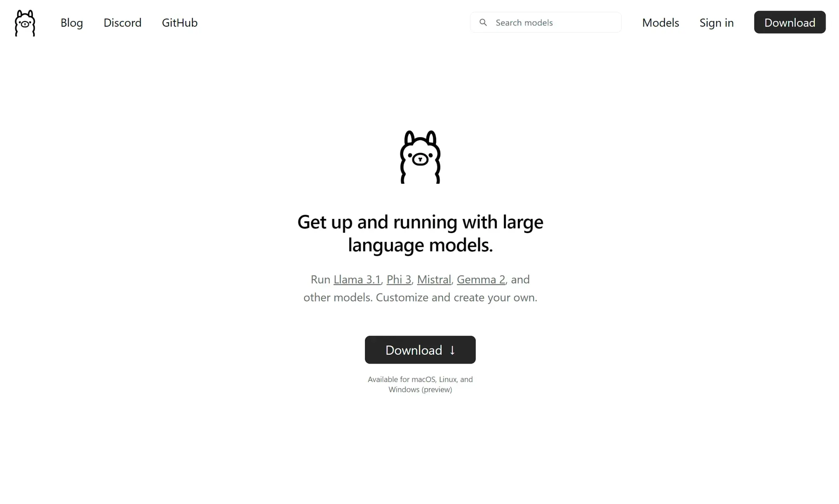Click the Ollama llama logo icon
This screenshot has width=839, height=504.
click(25, 22)
